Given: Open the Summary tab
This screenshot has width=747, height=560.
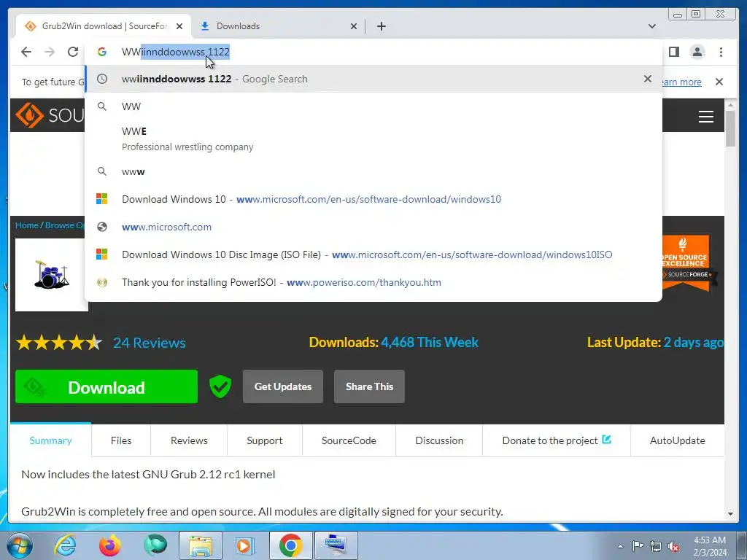Looking at the screenshot, I should pyautogui.click(x=50, y=440).
